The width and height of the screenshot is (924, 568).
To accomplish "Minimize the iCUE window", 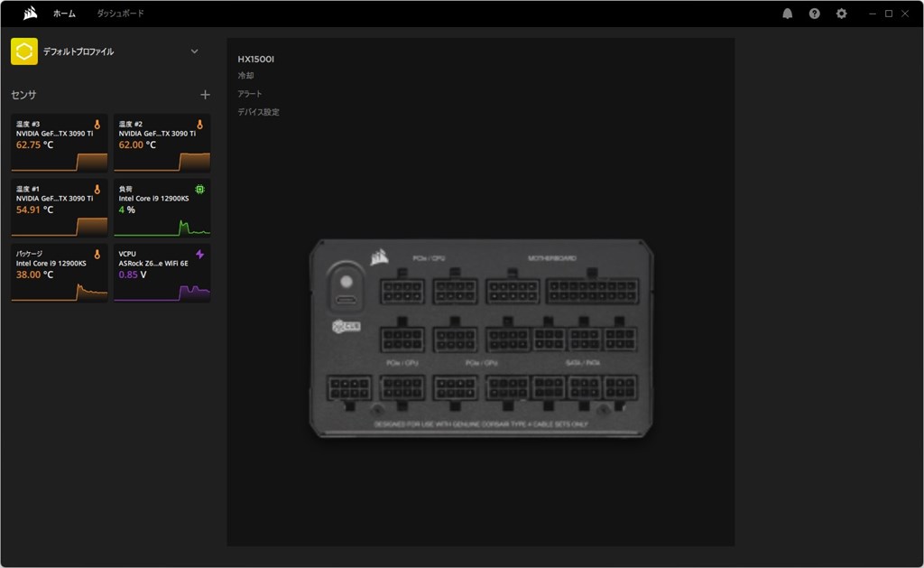I will tap(873, 14).
